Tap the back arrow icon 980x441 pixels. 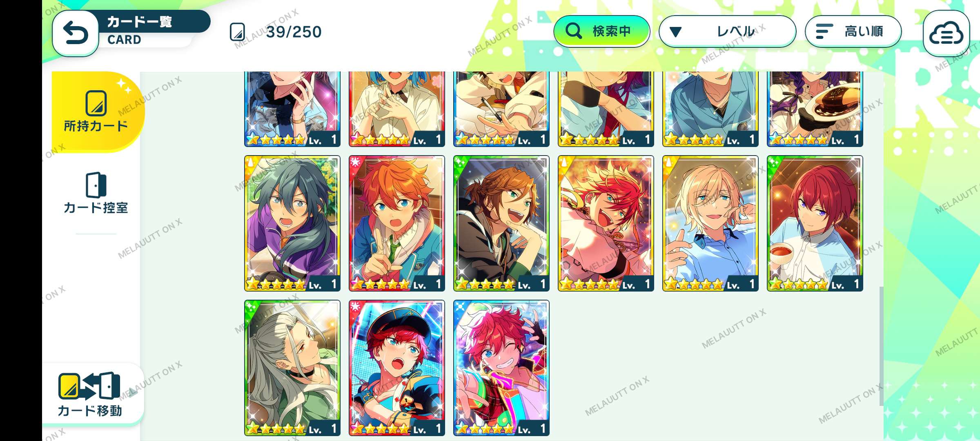point(76,33)
